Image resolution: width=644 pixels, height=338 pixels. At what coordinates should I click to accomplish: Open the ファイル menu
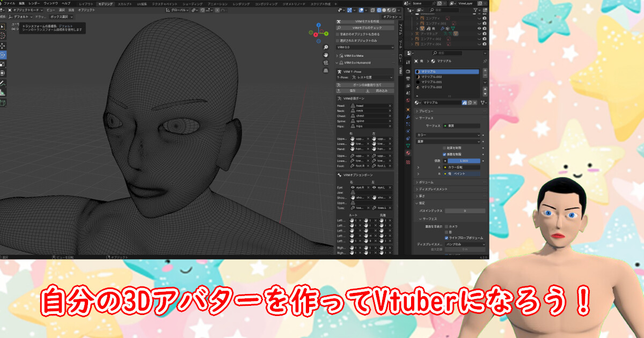coord(10,3)
